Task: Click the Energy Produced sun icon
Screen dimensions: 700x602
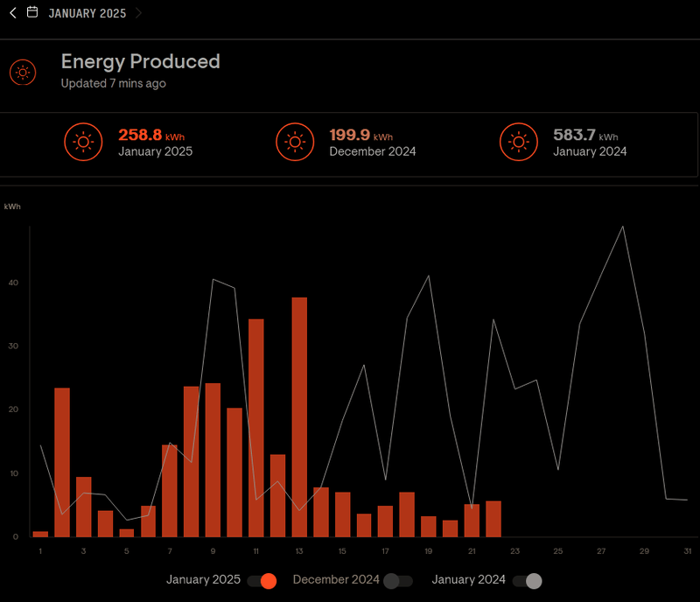Action: (23, 73)
